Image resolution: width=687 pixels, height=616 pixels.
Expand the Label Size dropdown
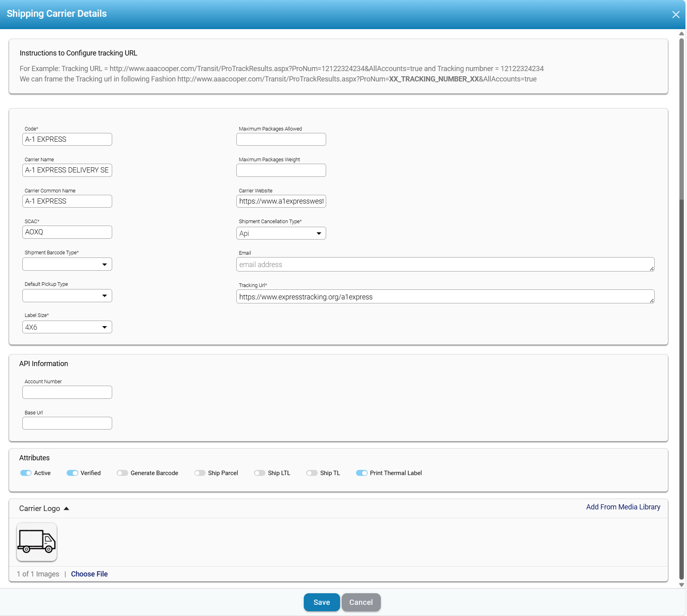tap(67, 327)
